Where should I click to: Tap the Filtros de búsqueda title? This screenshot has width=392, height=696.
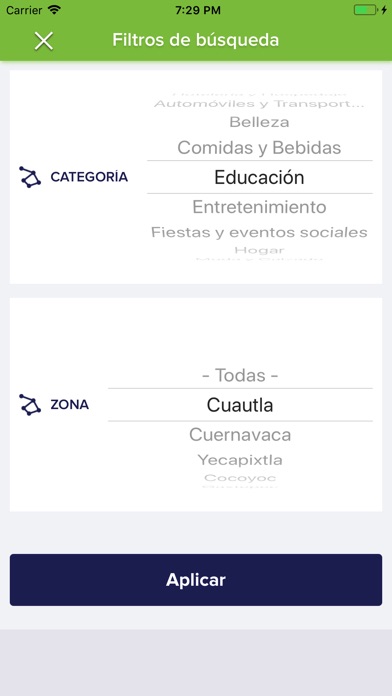coord(196,40)
